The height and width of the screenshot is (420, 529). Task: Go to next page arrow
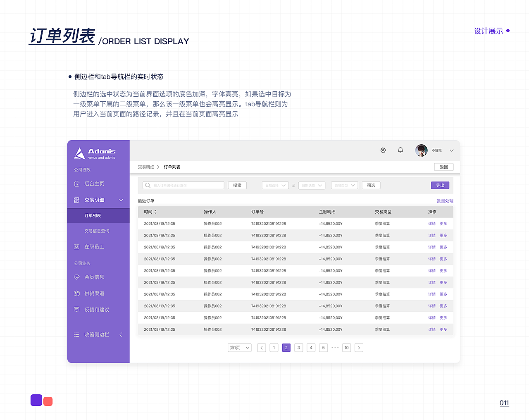pos(359,348)
